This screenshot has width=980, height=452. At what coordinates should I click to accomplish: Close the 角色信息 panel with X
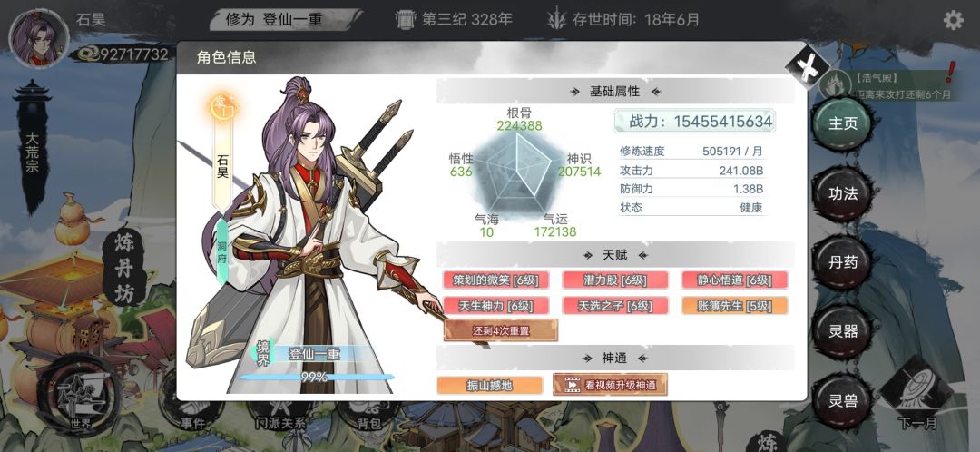(x=807, y=65)
